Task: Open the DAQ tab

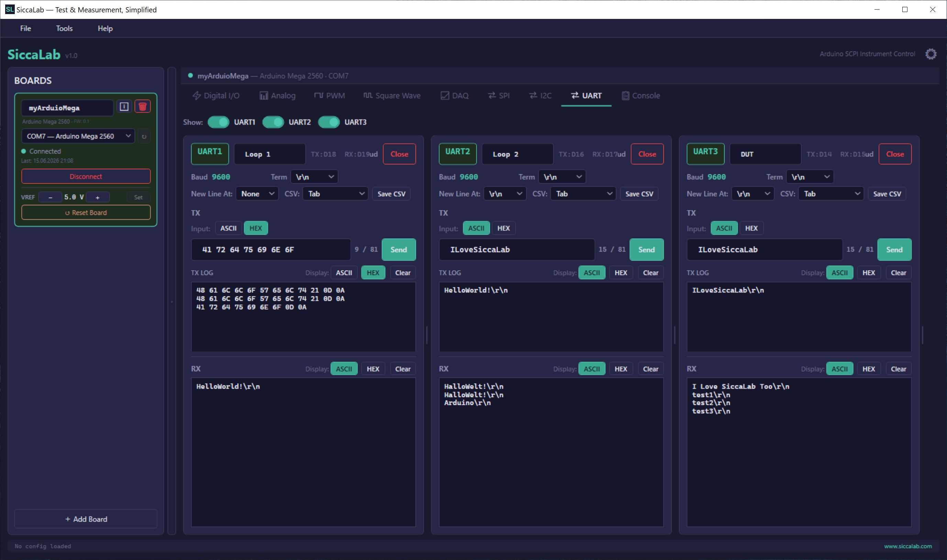Action: [x=455, y=96]
